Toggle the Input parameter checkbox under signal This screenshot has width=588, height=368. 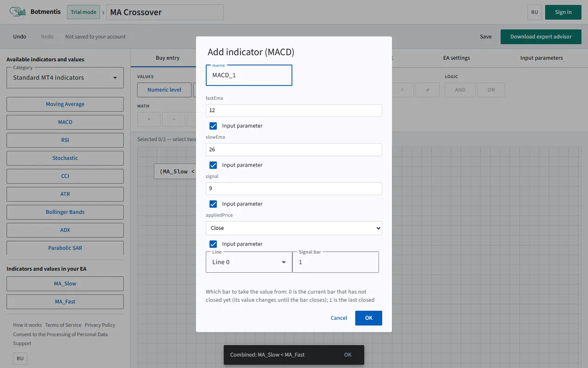pos(213,204)
